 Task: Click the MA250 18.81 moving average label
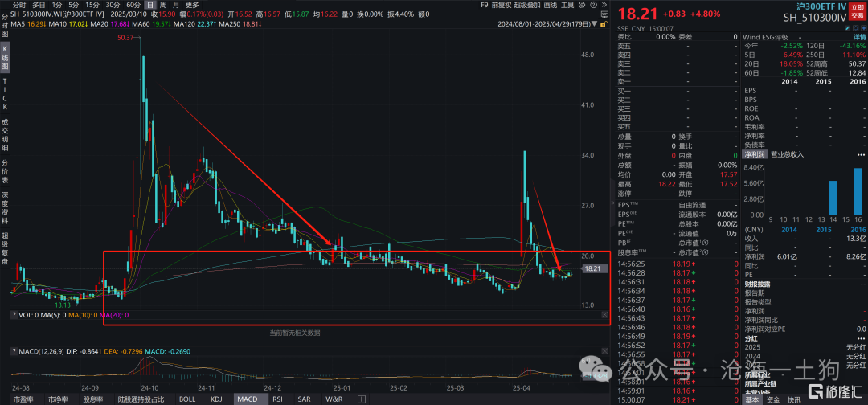tap(241, 24)
